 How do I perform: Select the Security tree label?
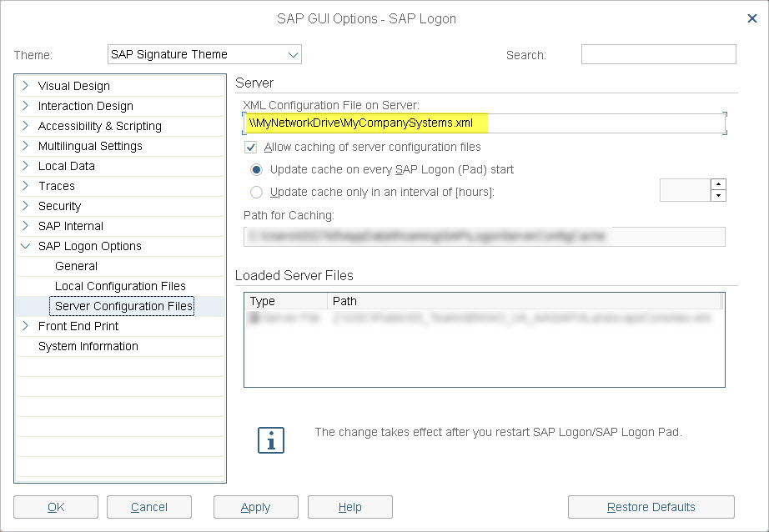pyautogui.click(x=59, y=206)
